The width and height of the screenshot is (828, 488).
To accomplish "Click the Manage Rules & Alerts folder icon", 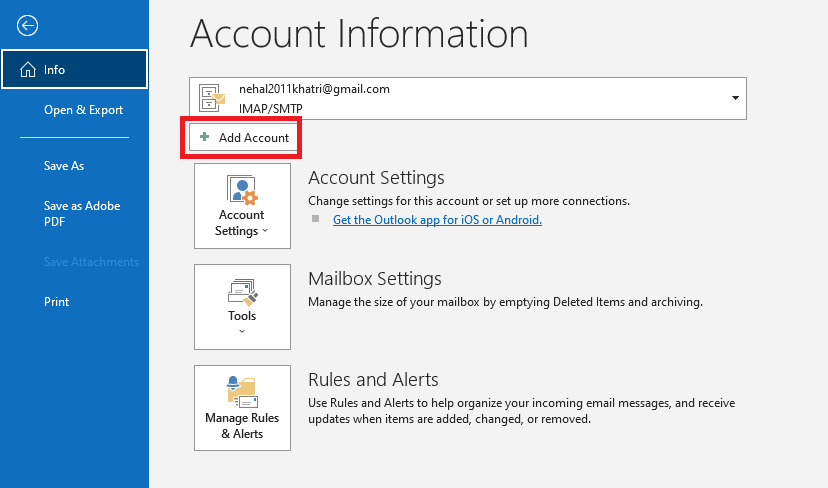I will click(242, 390).
